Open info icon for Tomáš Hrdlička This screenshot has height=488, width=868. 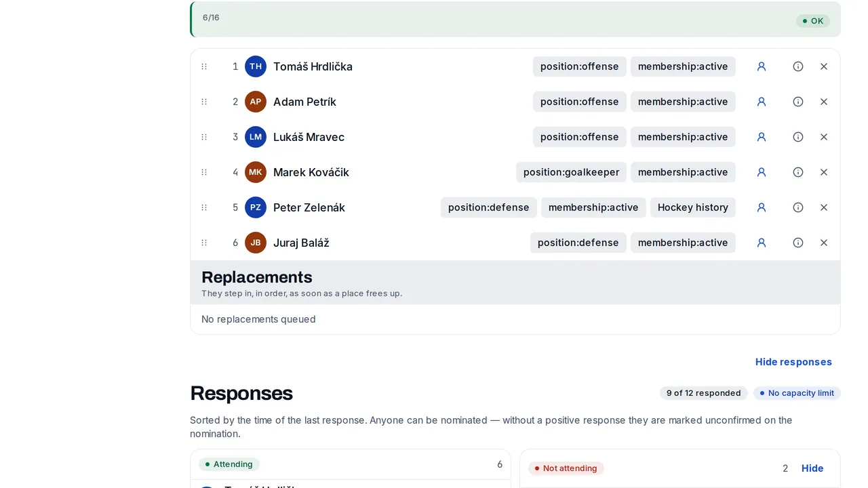tap(798, 66)
